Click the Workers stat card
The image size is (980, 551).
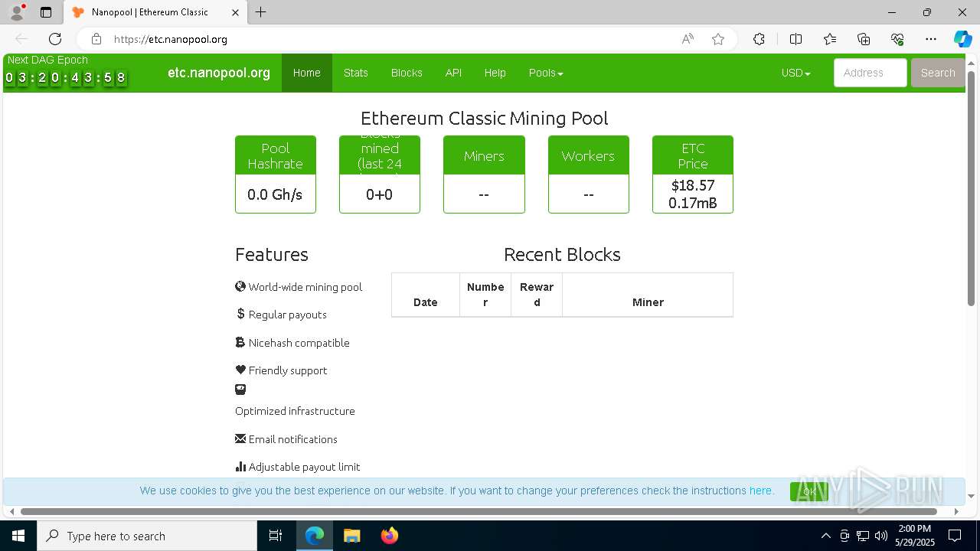pos(589,174)
